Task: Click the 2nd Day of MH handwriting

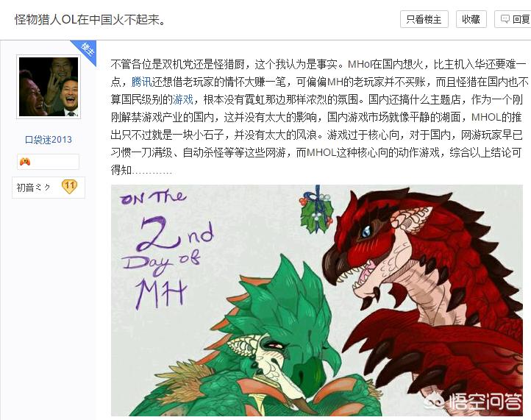Action: coord(167,250)
